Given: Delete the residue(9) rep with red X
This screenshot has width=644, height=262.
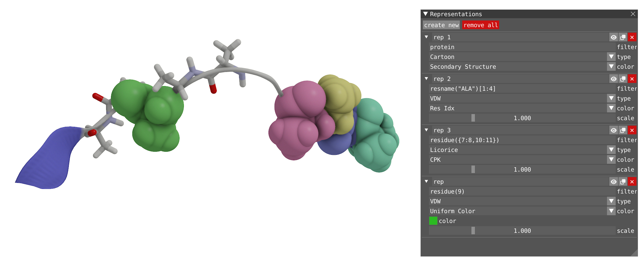Looking at the screenshot, I should coord(632,182).
